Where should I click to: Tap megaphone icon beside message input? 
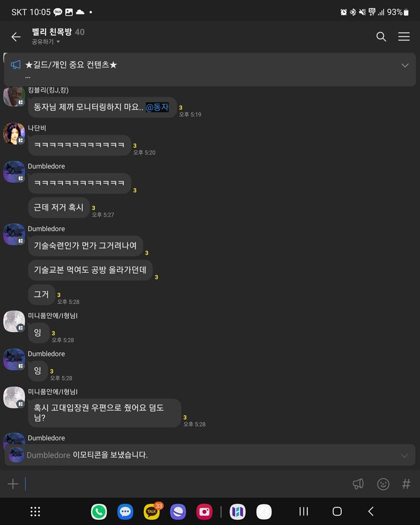coord(358,484)
